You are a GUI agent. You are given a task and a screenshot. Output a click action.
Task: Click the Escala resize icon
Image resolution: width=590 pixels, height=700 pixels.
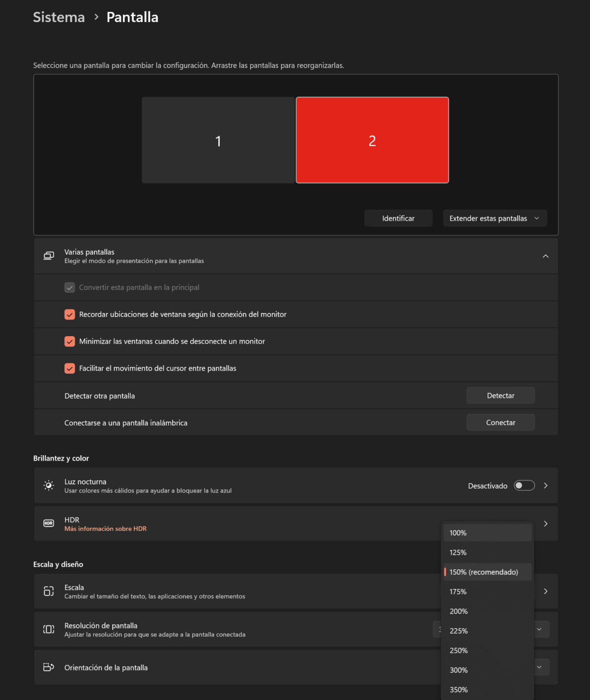49,591
